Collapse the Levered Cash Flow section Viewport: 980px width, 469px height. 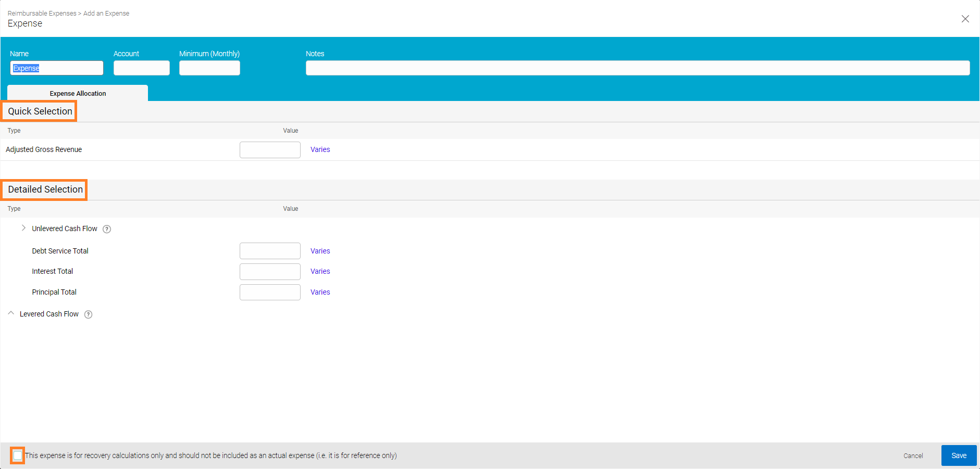coord(11,313)
